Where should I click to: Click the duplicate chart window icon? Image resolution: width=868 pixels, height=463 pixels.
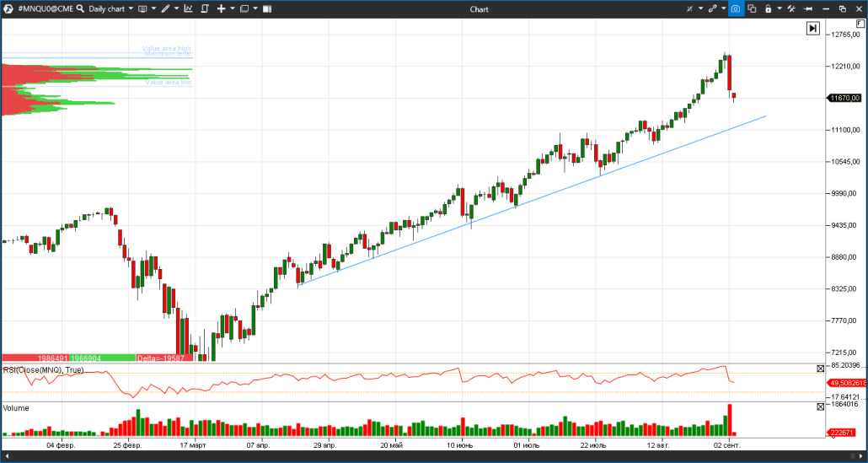tap(752, 8)
